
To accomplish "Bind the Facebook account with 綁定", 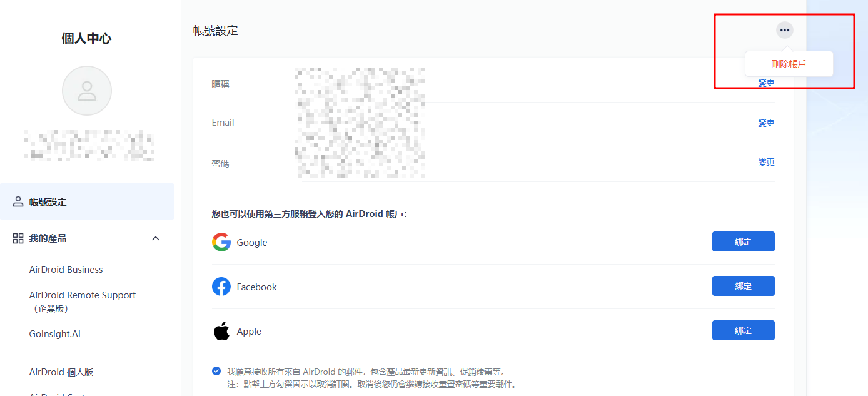I will [743, 286].
